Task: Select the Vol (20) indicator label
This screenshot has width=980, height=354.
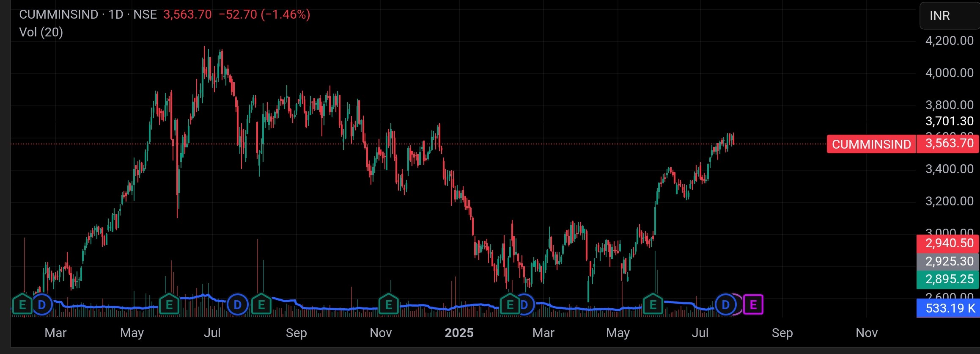Action: 41,32
